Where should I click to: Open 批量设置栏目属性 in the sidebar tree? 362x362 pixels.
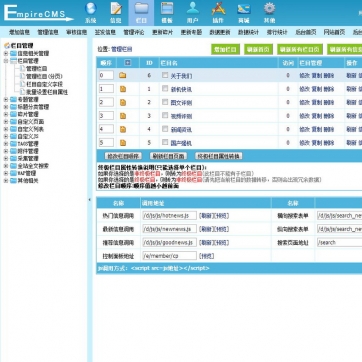pyautogui.click(x=47, y=92)
